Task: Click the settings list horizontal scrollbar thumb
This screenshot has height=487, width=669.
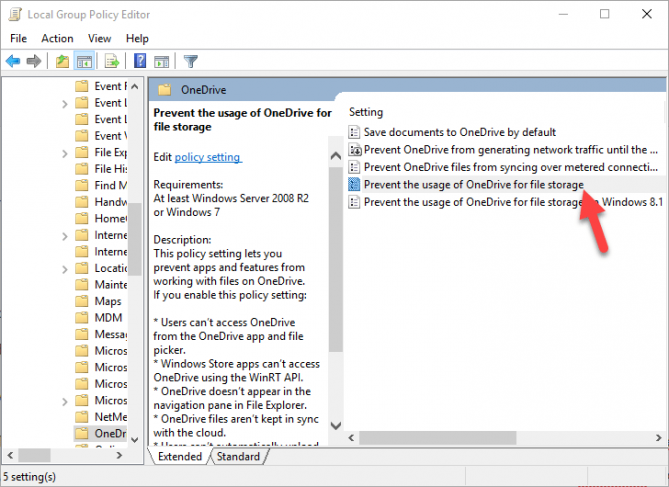Action: (x=437, y=438)
